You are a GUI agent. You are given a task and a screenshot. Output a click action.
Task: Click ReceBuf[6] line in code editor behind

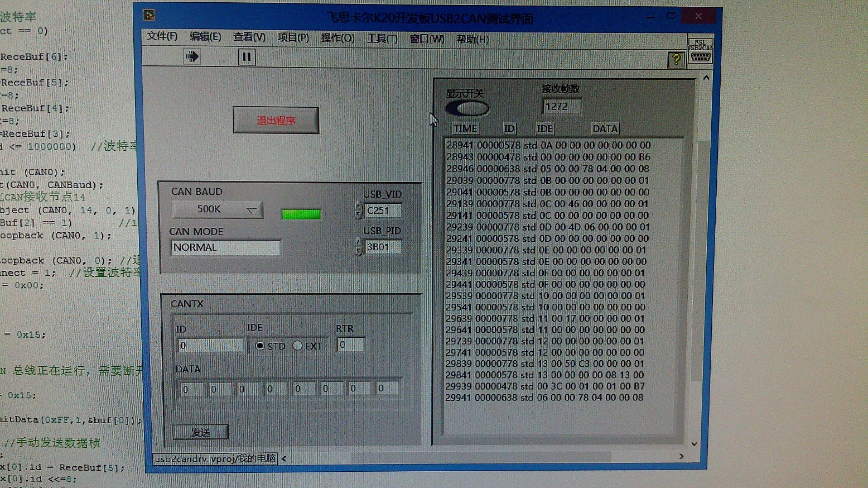(x=35, y=56)
